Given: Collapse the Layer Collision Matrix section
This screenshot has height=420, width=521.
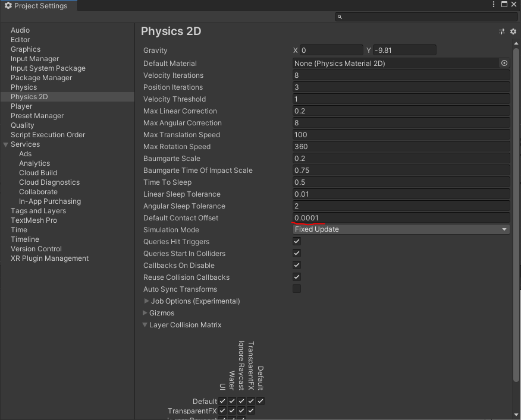Looking at the screenshot, I should [x=145, y=325].
